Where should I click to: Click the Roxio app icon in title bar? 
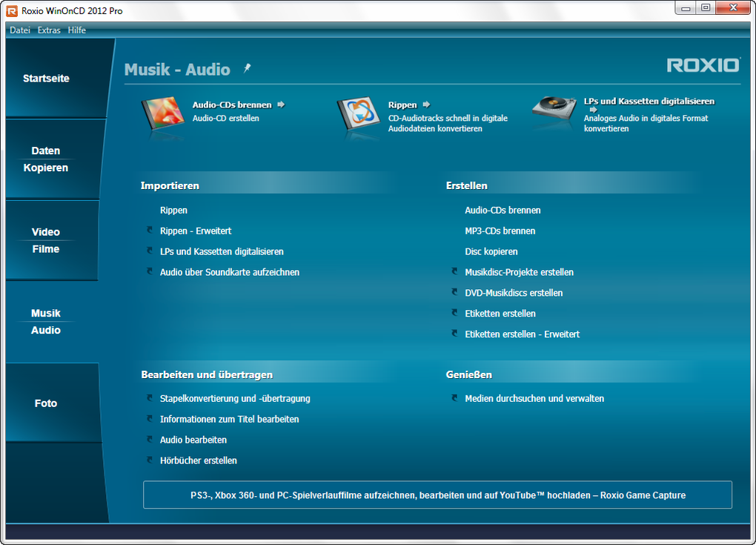click(12, 10)
